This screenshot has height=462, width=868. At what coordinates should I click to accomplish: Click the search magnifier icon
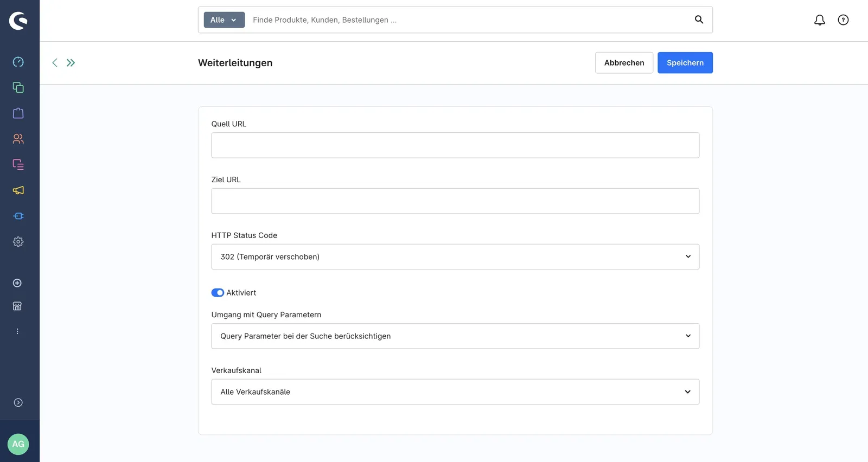coord(699,20)
